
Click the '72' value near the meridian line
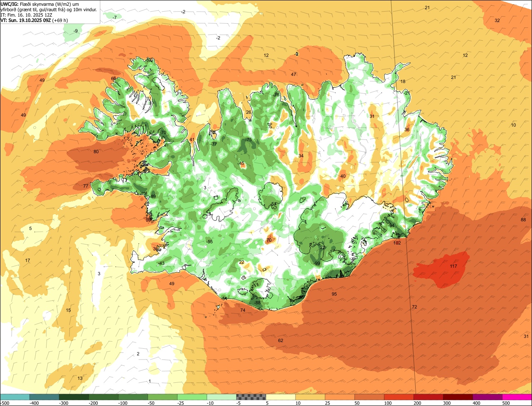tap(414, 307)
